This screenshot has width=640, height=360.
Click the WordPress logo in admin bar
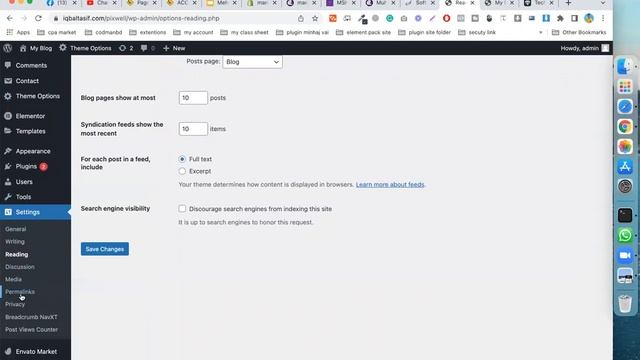pyautogui.click(x=7, y=48)
